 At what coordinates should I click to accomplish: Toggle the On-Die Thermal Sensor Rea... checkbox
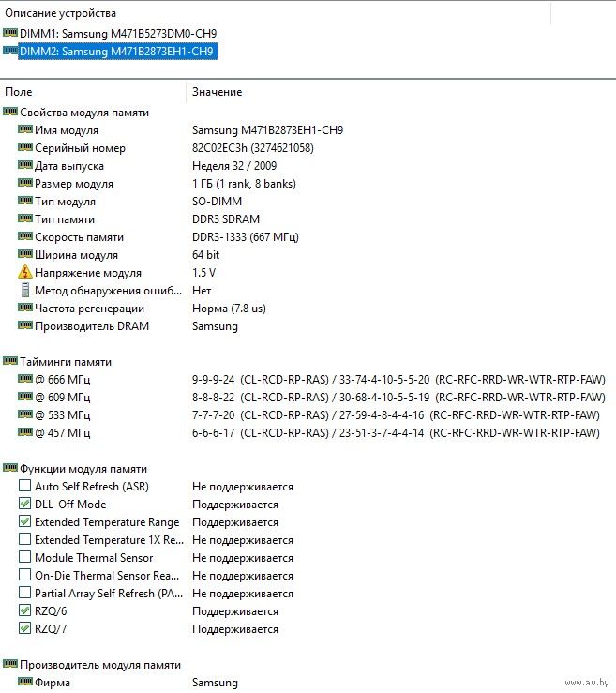tap(24, 575)
